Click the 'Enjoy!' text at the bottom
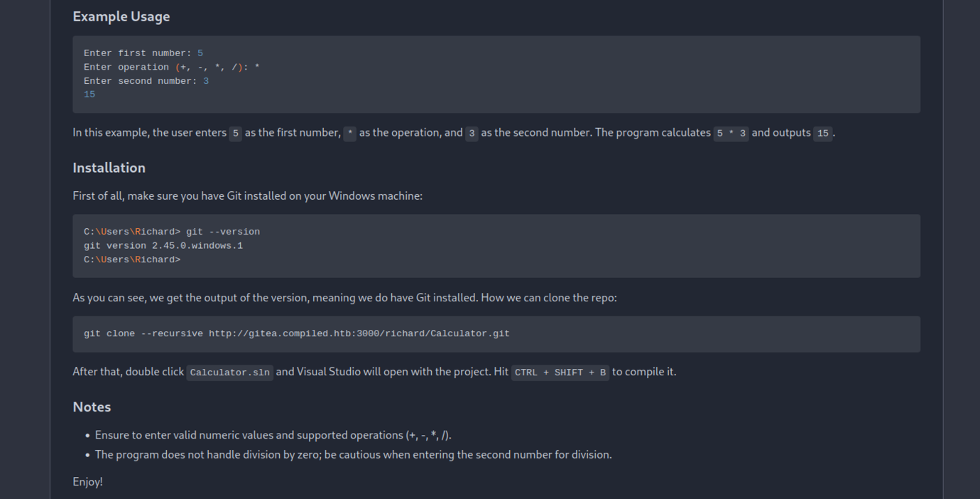980x499 pixels. pos(87,482)
